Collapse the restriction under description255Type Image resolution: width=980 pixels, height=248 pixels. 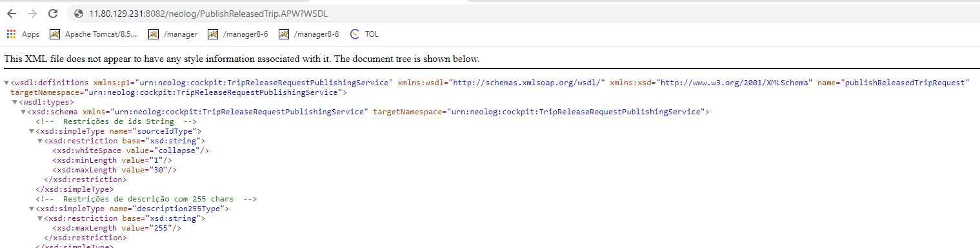40,219
